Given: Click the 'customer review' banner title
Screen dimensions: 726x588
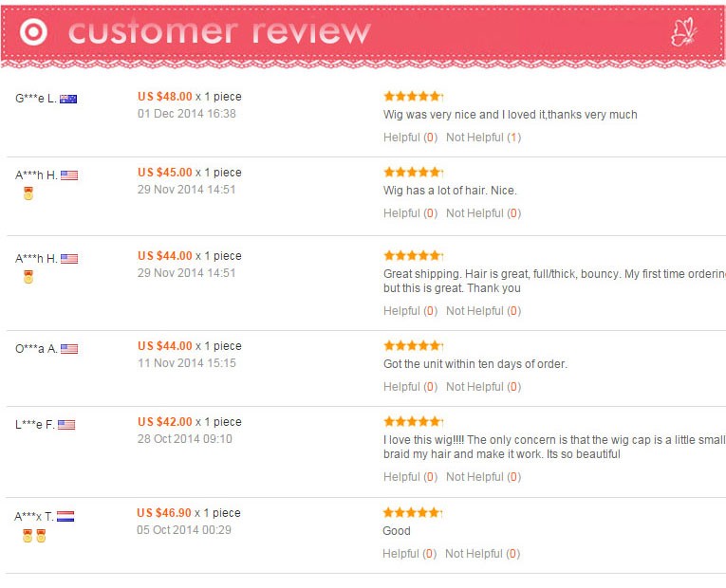Looking at the screenshot, I should (219, 32).
